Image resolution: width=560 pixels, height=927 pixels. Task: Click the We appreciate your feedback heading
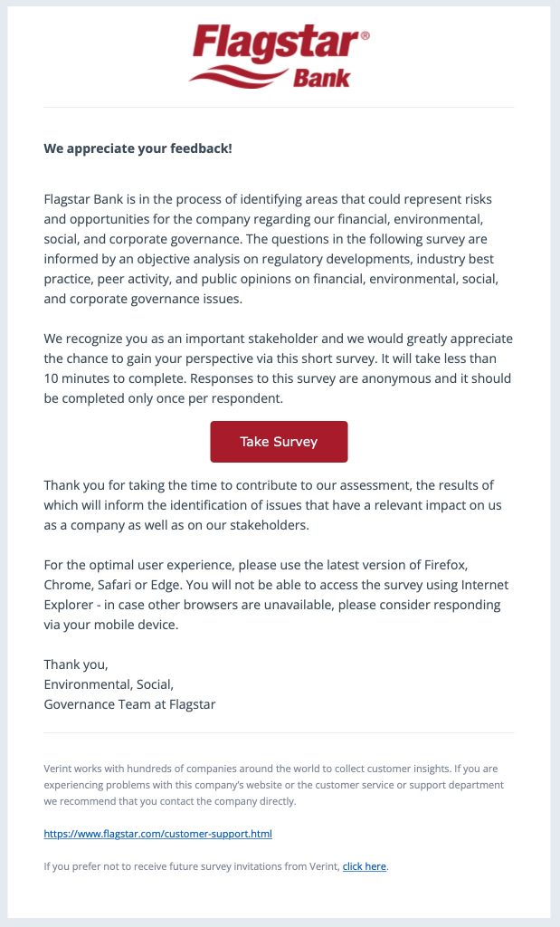pyautogui.click(x=138, y=148)
